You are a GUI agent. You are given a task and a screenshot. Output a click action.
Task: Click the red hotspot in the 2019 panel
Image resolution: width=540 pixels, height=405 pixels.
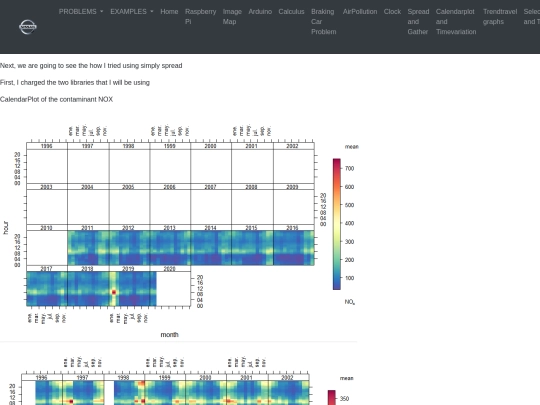point(114,292)
